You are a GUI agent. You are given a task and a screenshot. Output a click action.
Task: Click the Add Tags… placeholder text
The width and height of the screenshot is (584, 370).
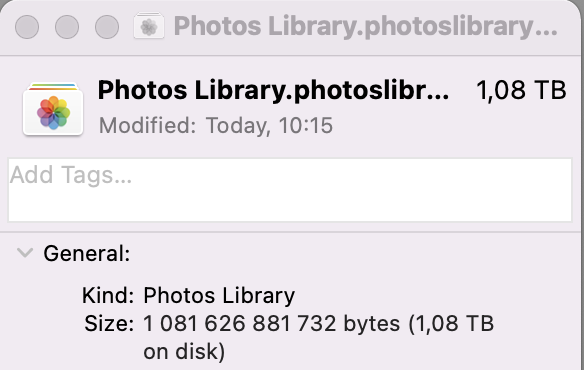tap(71, 175)
